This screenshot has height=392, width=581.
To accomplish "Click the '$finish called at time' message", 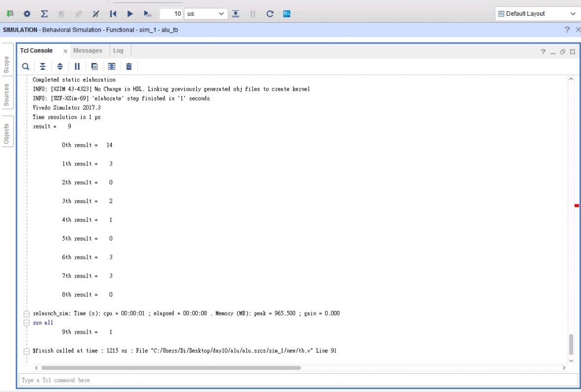I will [184, 351].
